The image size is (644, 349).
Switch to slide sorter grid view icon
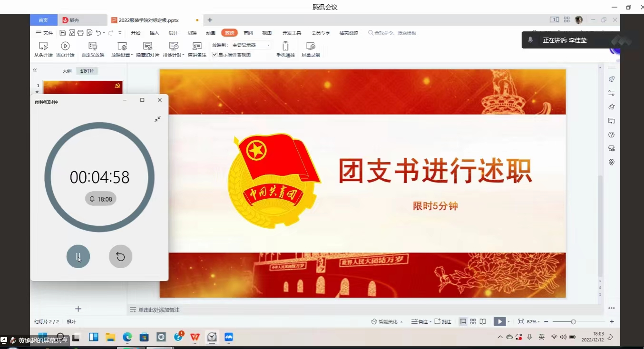473,322
